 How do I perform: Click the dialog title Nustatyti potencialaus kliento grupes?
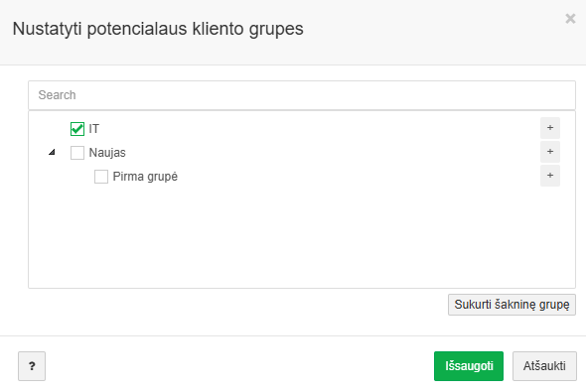pos(158,29)
